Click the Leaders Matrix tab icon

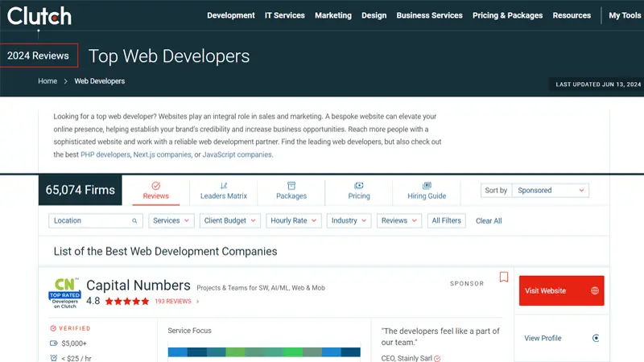click(x=224, y=186)
